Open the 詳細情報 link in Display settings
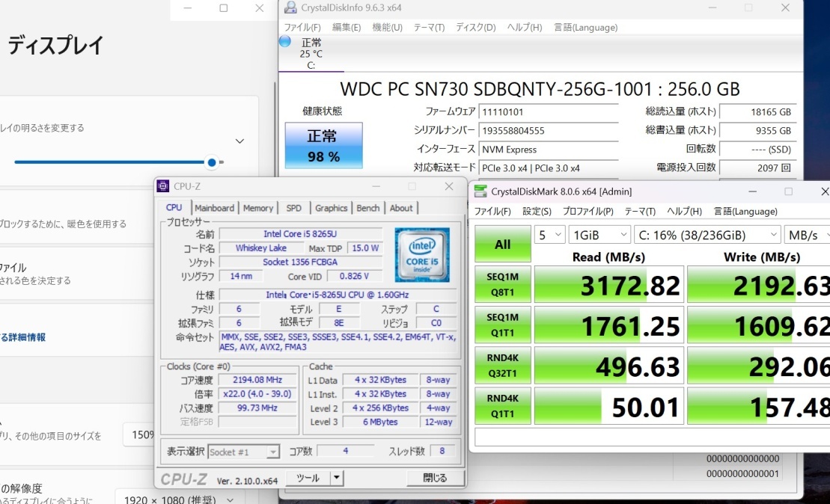This screenshot has height=504, width=830. (22, 337)
